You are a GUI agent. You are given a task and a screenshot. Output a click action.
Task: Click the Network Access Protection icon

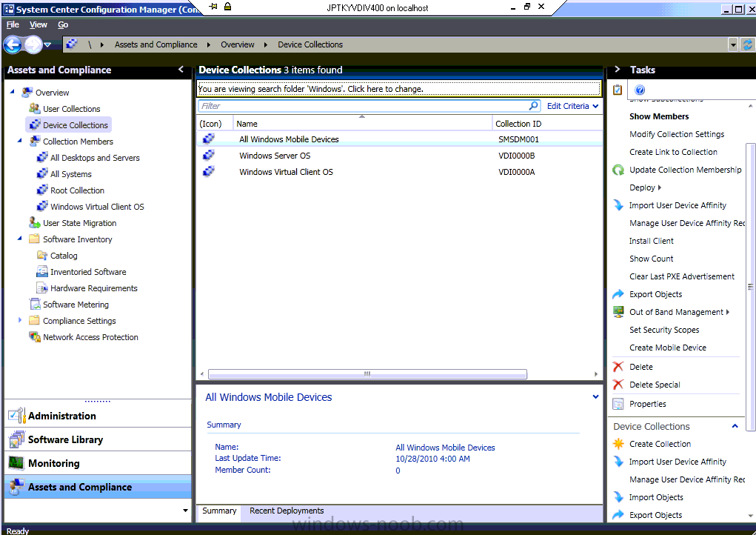(35, 337)
